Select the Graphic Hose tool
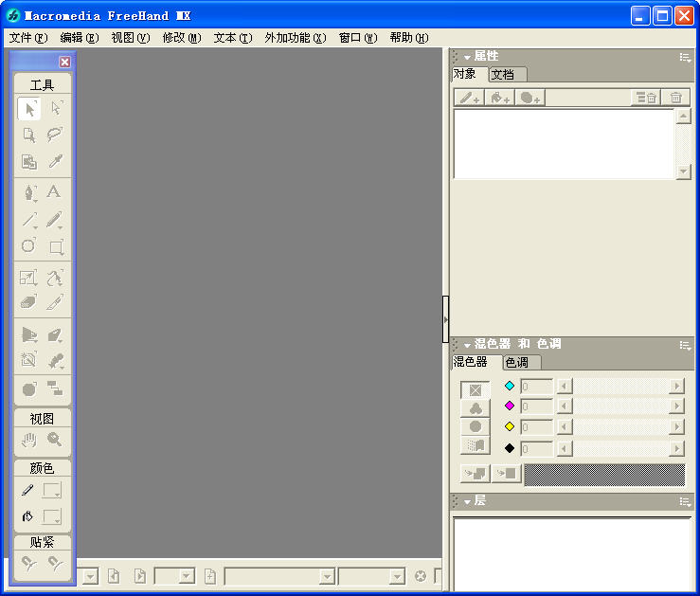 55,360
